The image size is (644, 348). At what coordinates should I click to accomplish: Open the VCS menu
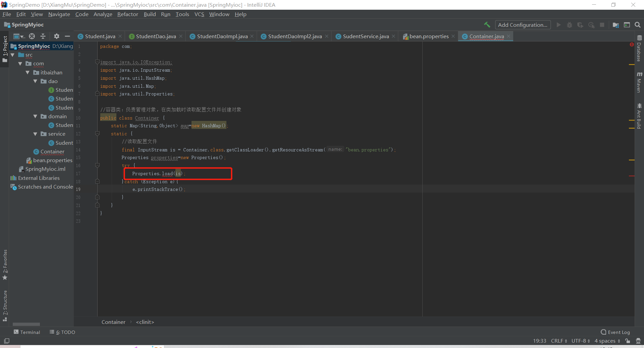coord(199,14)
